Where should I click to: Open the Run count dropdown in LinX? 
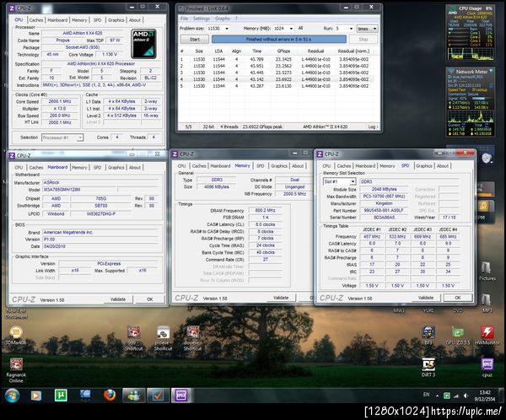pos(351,29)
